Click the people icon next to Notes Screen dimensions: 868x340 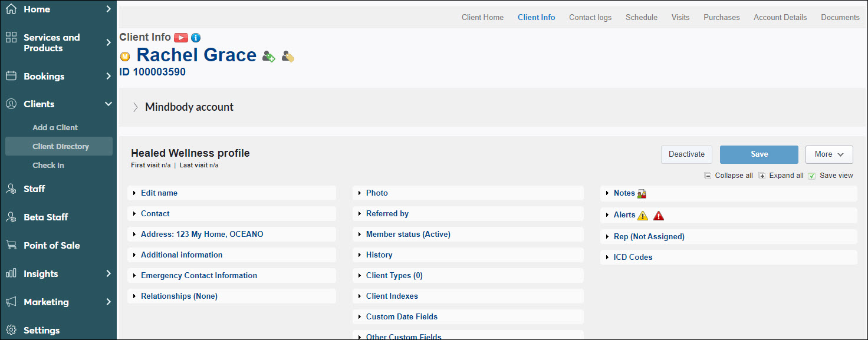[x=642, y=193]
